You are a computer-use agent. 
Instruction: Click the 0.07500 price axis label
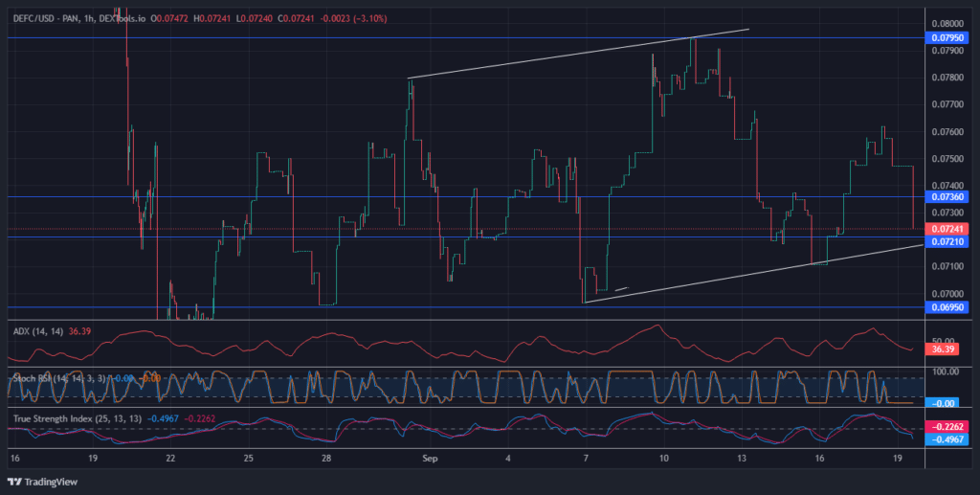[x=947, y=159]
